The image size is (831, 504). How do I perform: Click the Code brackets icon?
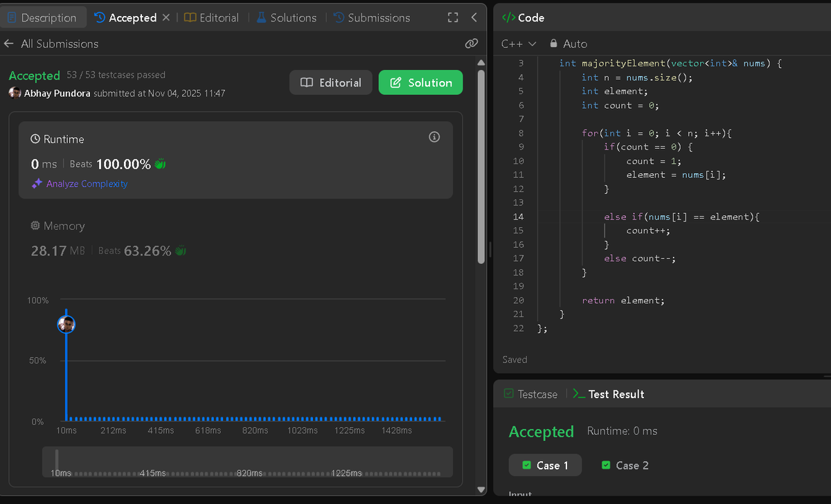(508, 17)
